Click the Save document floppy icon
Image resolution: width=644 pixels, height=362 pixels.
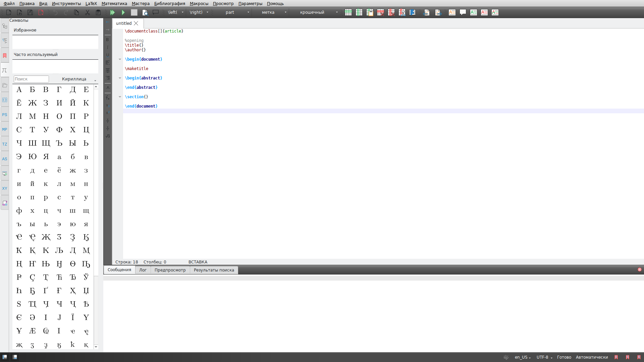[x=30, y=12]
